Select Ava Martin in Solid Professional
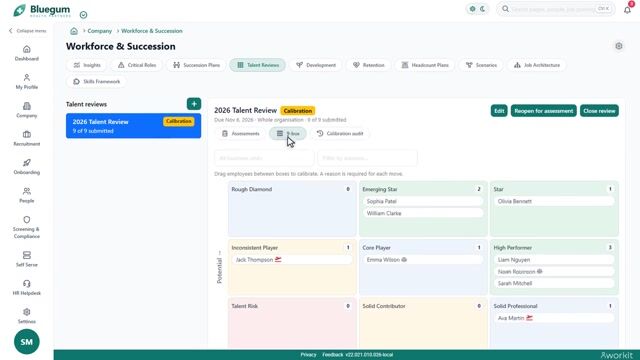The height and width of the screenshot is (360, 640). pyautogui.click(x=554, y=318)
